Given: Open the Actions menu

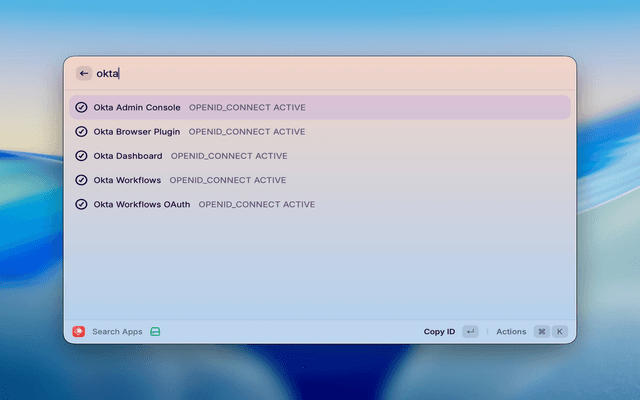Looking at the screenshot, I should click(510, 331).
